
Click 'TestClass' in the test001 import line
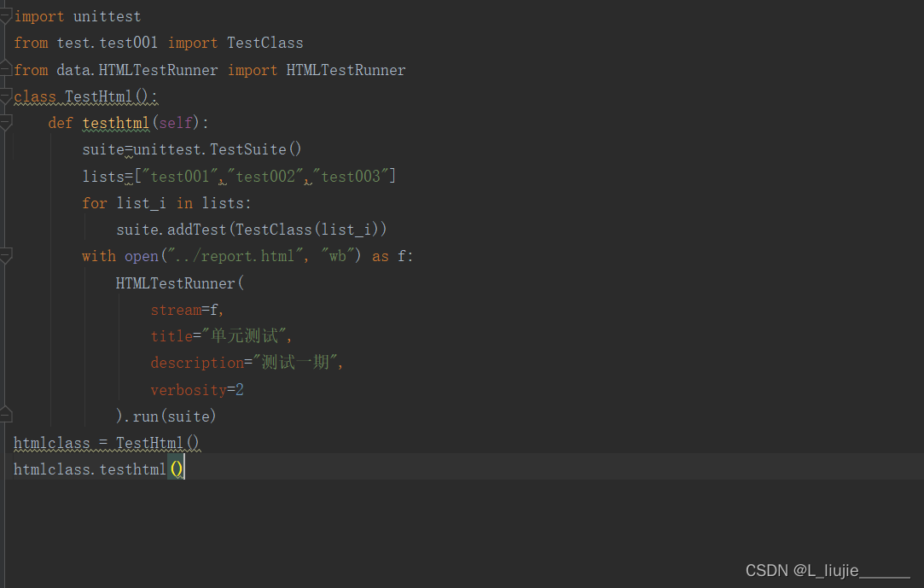tap(264, 43)
